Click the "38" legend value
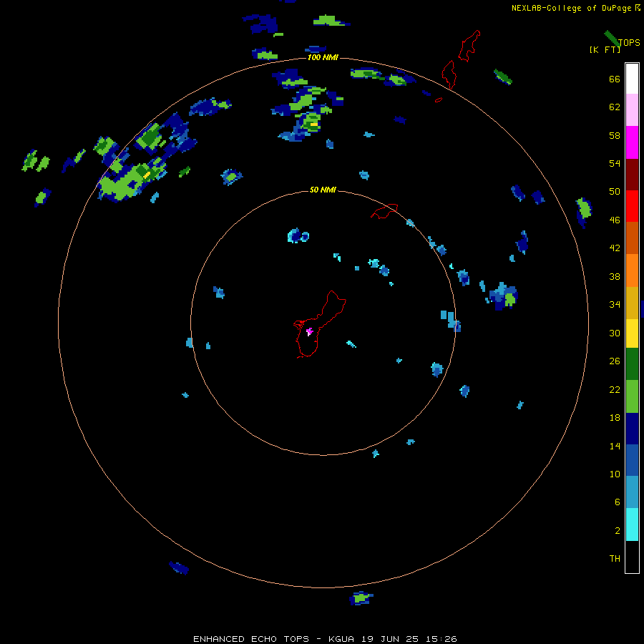 (615, 276)
